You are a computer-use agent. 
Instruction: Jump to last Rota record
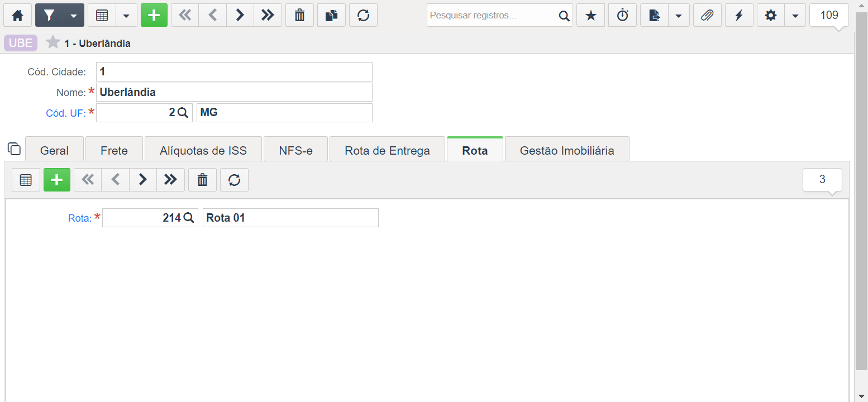tap(170, 180)
